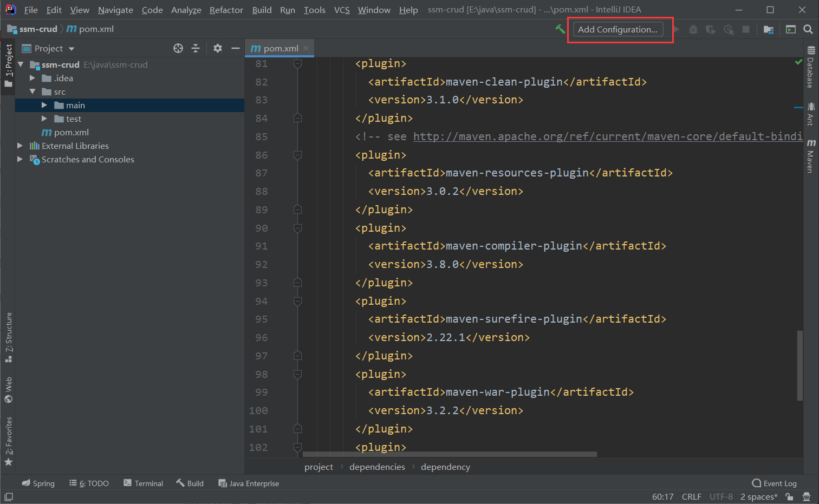819x504 pixels.
Task: Toggle the Maven tool window
Action: pyautogui.click(x=811, y=156)
